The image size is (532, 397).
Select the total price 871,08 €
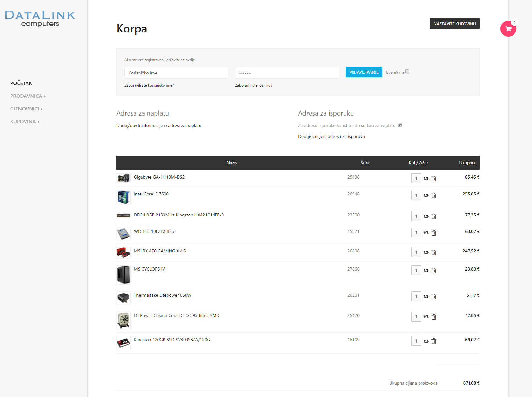471,383
